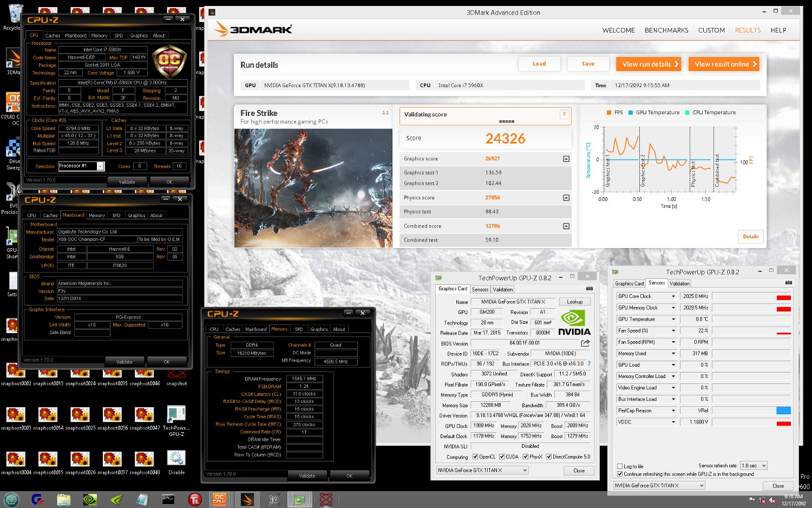The height and width of the screenshot is (508, 812).
Task: Toggle the CUDA checkbox in GPU-Z
Action: click(x=502, y=457)
